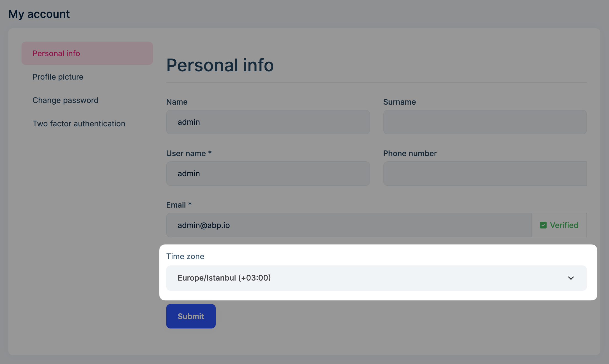The image size is (609, 364).
Task: Open Two factor authentication settings
Action: (79, 123)
